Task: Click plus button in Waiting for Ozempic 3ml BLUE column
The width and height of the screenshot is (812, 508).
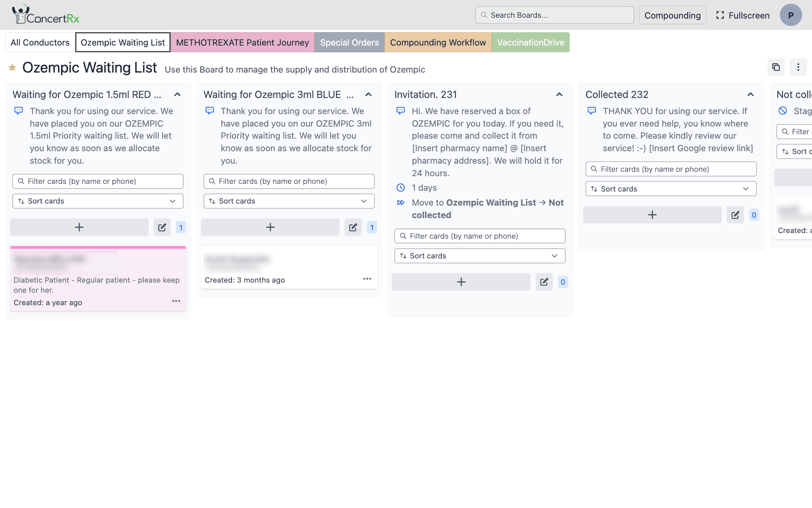Action: (270, 227)
